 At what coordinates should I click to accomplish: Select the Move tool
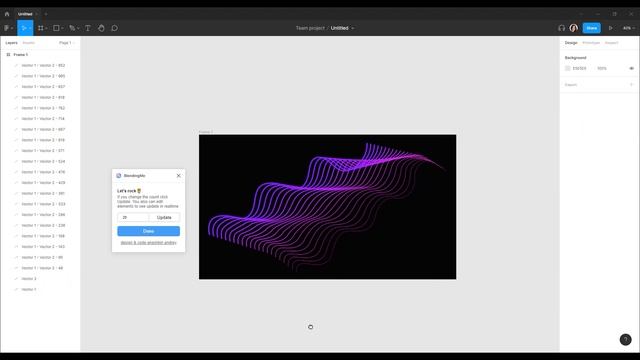click(23, 28)
